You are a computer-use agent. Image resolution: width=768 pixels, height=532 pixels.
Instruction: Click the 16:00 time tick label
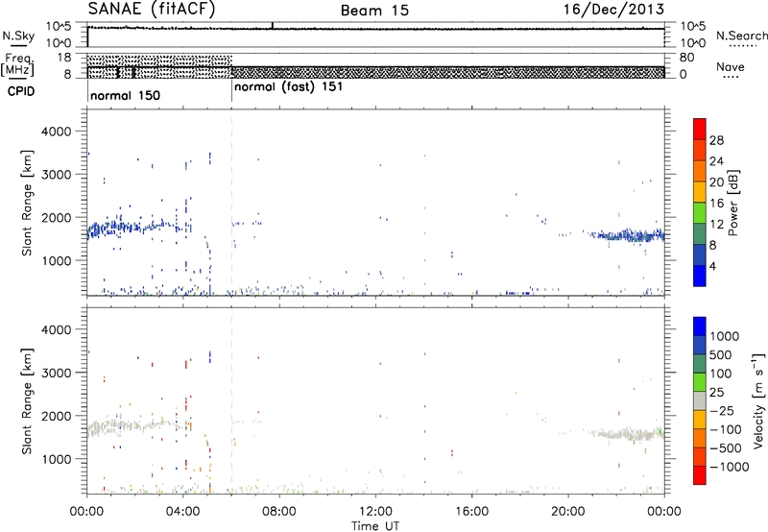point(471,512)
